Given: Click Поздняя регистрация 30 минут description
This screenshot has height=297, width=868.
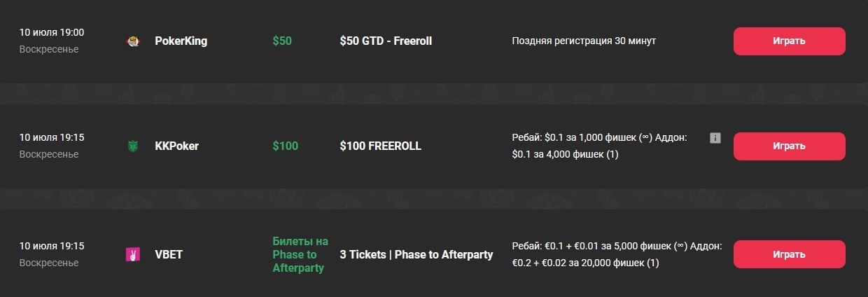Looking at the screenshot, I should coord(584,41).
